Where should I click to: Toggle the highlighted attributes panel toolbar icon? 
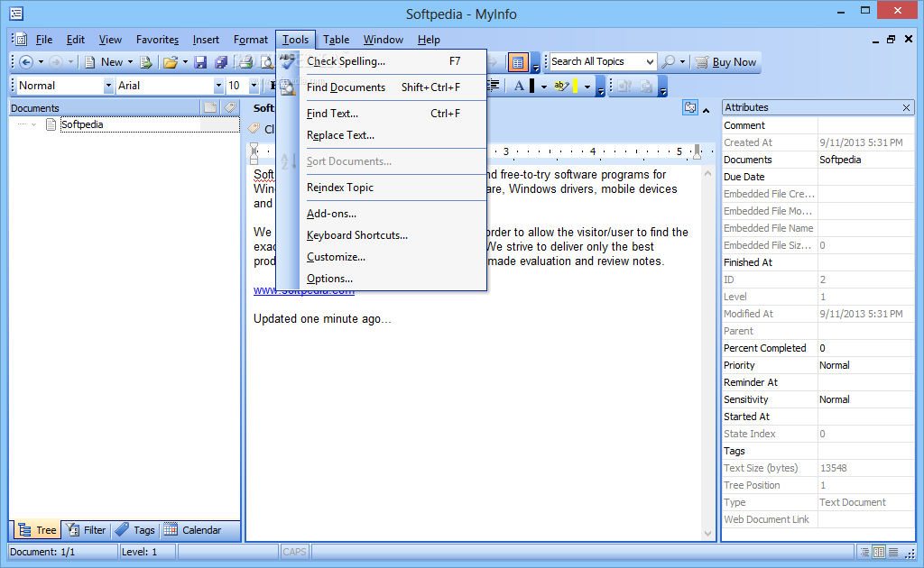tap(517, 62)
